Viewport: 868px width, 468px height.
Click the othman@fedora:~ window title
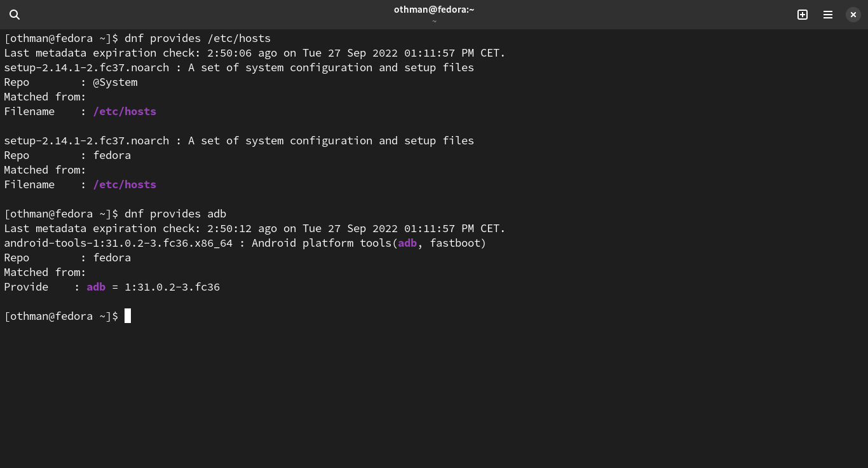coord(434,10)
